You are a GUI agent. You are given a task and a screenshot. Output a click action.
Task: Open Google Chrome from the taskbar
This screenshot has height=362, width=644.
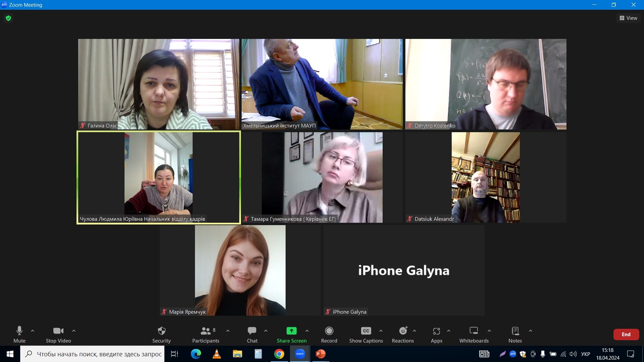(279, 354)
